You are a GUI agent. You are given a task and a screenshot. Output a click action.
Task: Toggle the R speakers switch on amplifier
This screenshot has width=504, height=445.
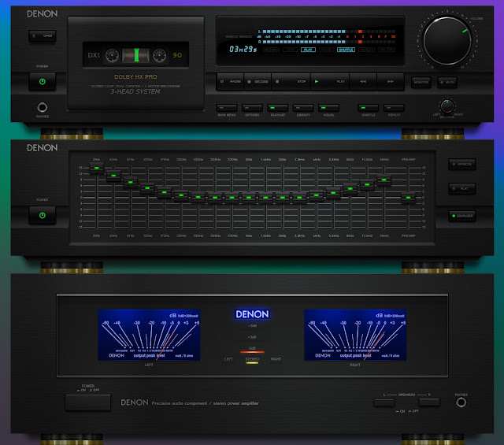(429, 402)
